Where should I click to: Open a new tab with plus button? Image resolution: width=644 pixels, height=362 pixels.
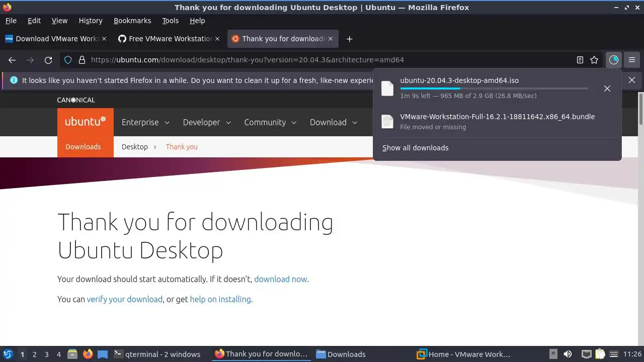point(349,39)
